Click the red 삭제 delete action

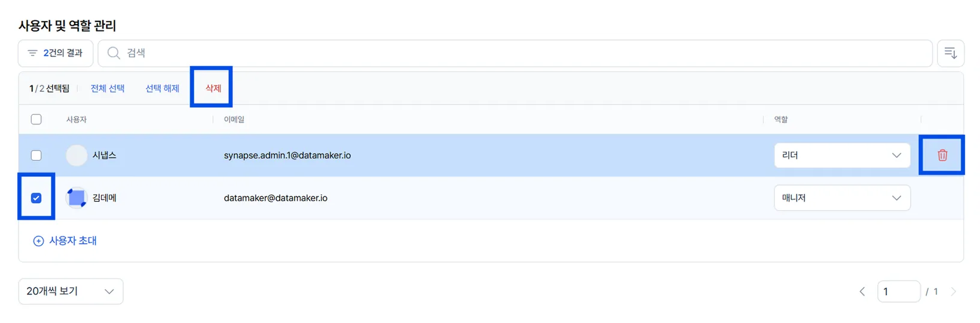coord(213,88)
